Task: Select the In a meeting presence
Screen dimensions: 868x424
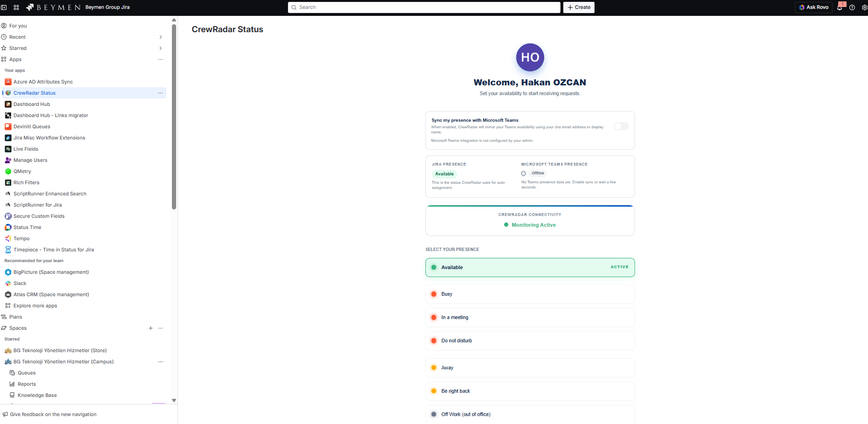Action: (x=530, y=317)
